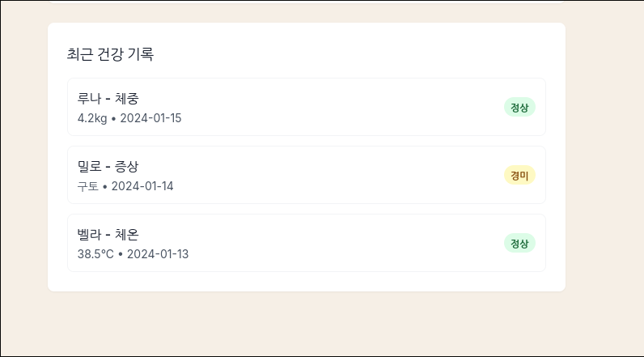The width and height of the screenshot is (644, 357).
Task: Click the pet name 밀로
Action: coord(89,167)
